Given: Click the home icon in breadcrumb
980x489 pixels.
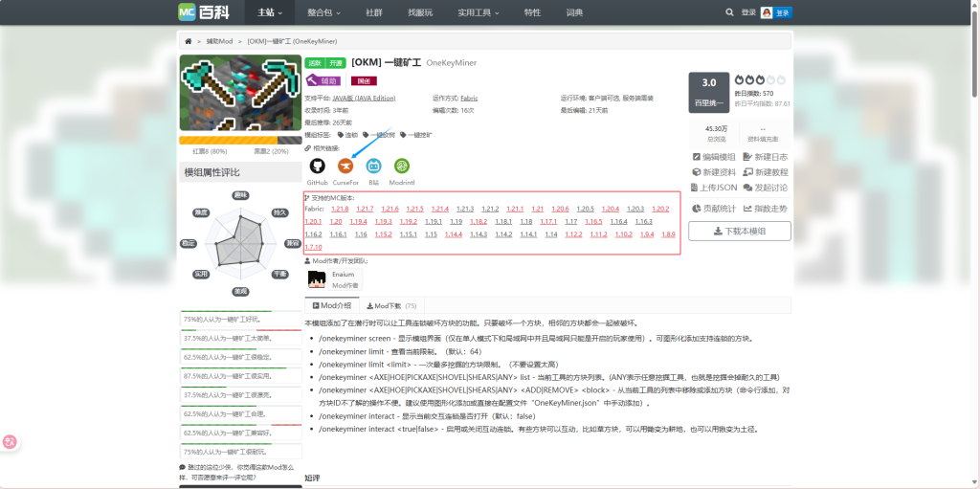Looking at the screenshot, I should 189,41.
